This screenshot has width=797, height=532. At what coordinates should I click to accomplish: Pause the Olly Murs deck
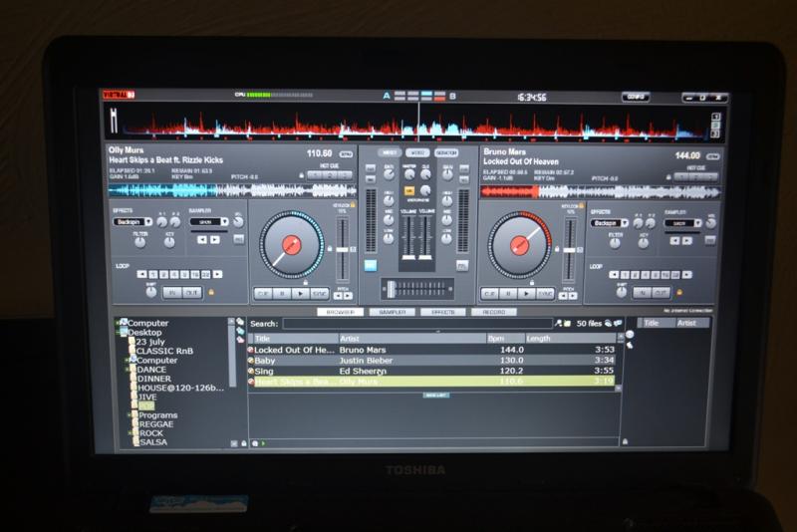[x=282, y=294]
